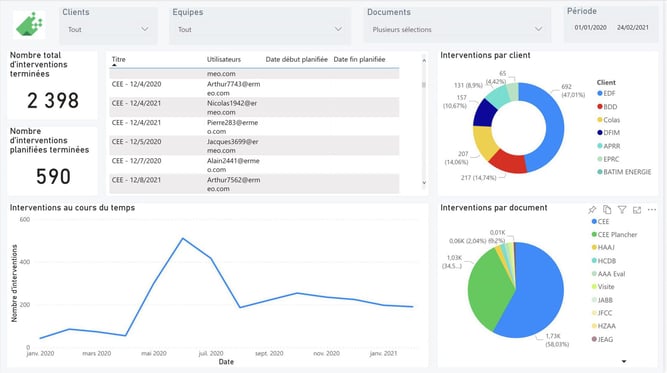The width and height of the screenshot is (667, 373).
Task: Select the DFIM client legend entry
Action: pos(608,133)
